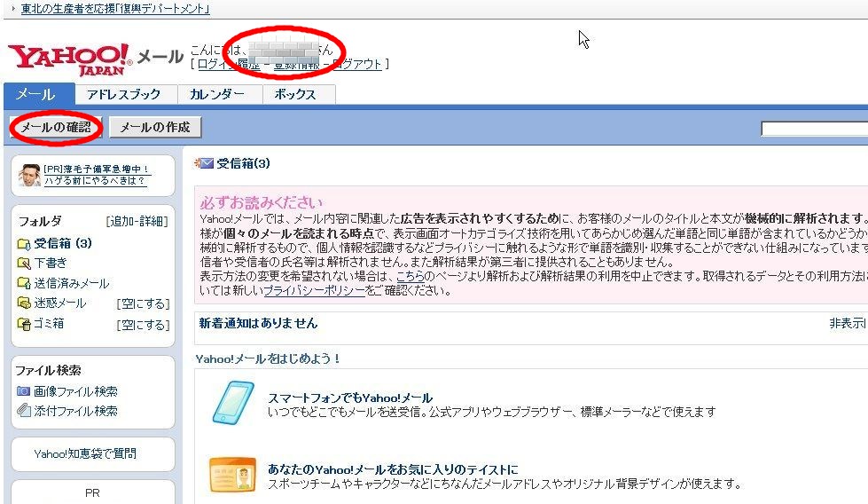Click the 添付ファイル検索 paperclip icon
Viewport: 868px width, 504px height.
23,411
